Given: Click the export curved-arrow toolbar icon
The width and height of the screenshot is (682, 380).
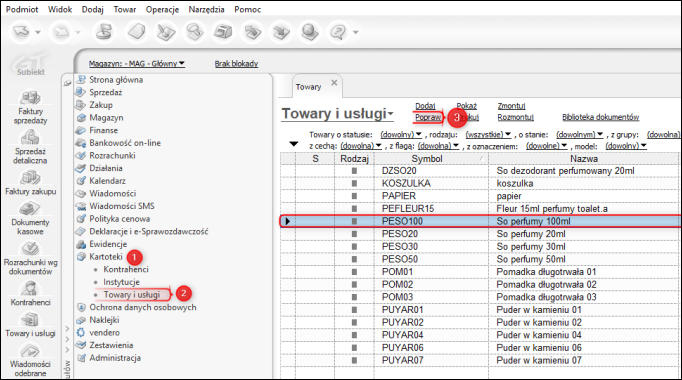Looking at the screenshot, I should (252, 32).
